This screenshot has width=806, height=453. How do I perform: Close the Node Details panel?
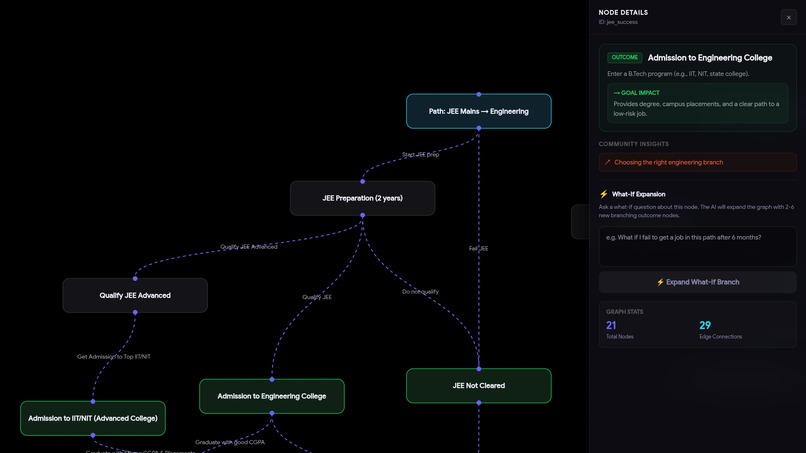(x=789, y=17)
